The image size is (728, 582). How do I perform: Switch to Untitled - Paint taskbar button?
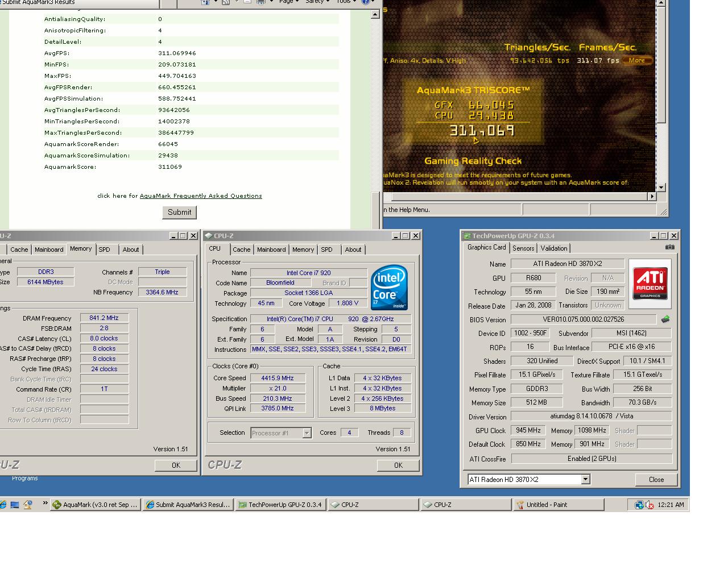(559, 505)
